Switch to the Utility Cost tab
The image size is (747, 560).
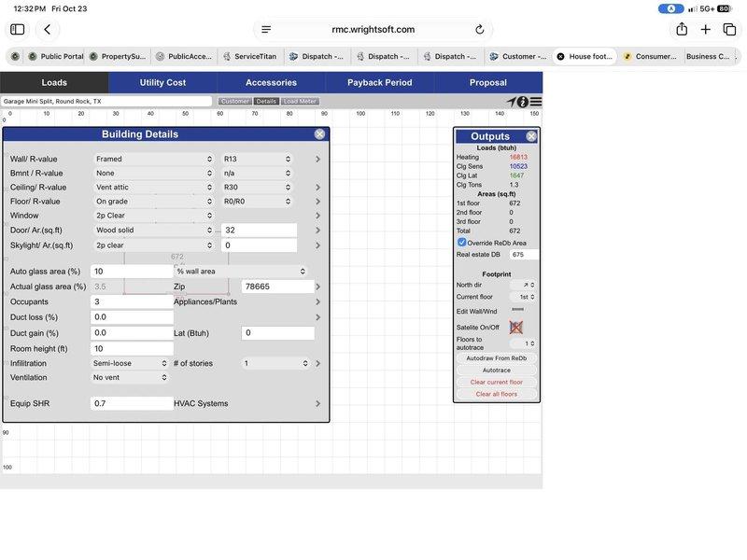tap(162, 82)
